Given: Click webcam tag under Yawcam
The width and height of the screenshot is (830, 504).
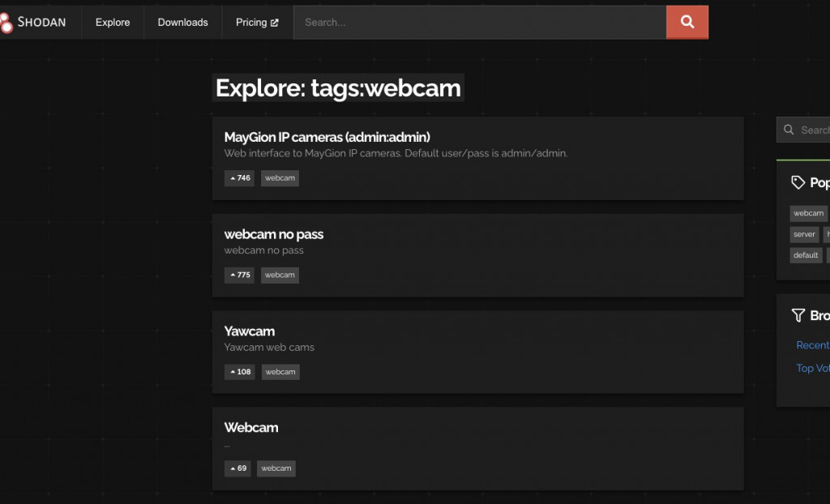Looking at the screenshot, I should 280,372.
